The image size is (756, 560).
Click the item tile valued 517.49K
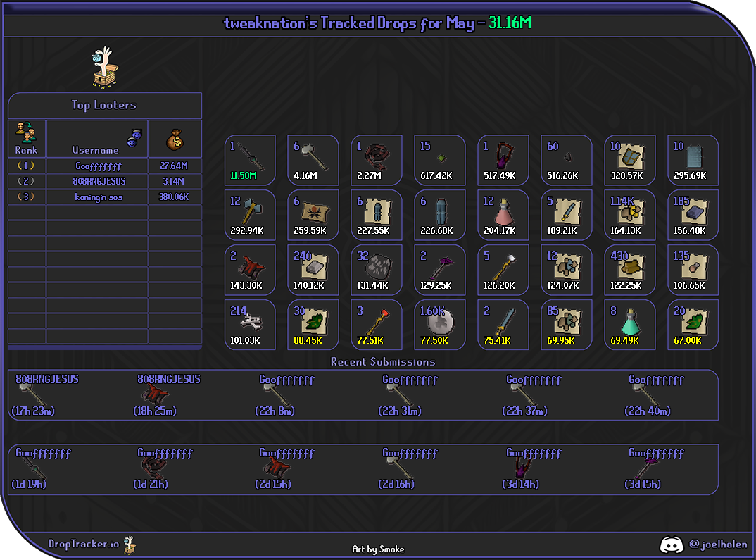pyautogui.click(x=503, y=160)
